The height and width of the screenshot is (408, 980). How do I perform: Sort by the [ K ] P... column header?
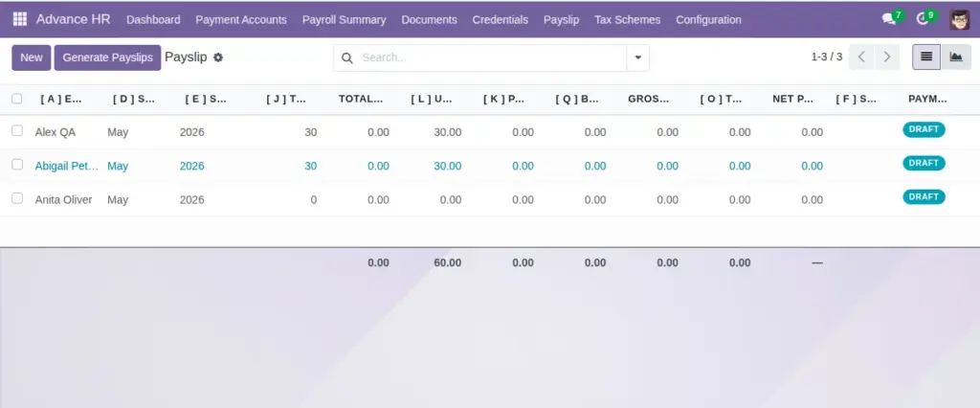point(503,99)
